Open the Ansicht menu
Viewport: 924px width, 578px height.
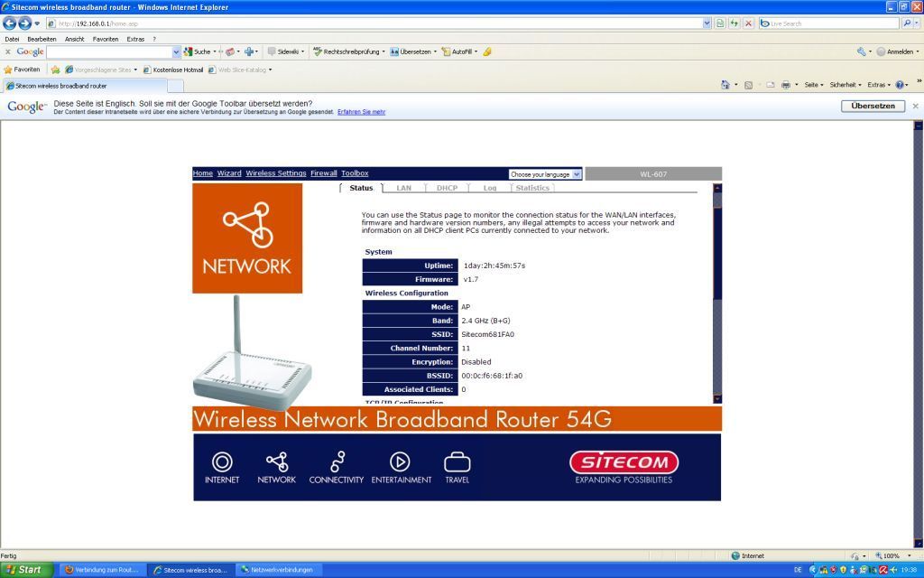(74, 39)
